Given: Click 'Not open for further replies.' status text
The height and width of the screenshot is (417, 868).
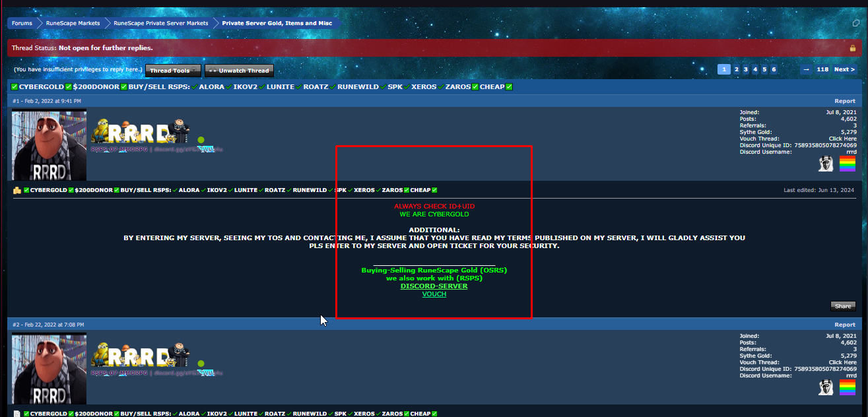Looking at the screenshot, I should pyautogui.click(x=106, y=48).
